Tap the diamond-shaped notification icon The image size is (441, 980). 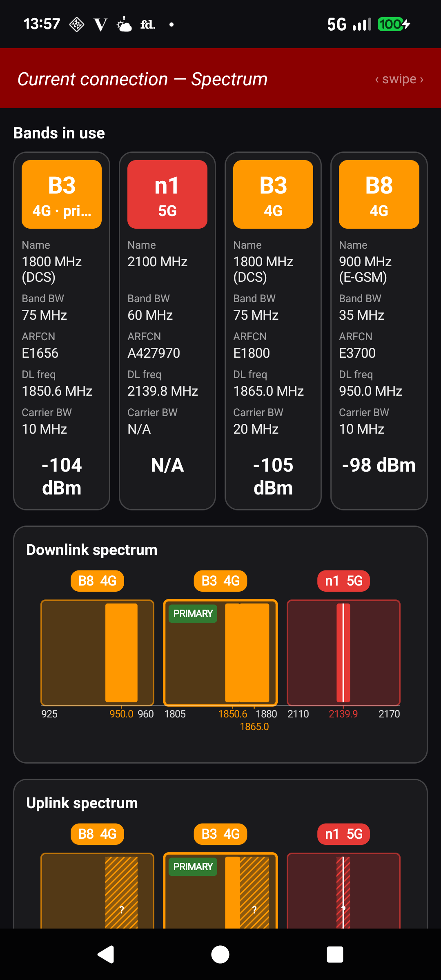pos(77,24)
